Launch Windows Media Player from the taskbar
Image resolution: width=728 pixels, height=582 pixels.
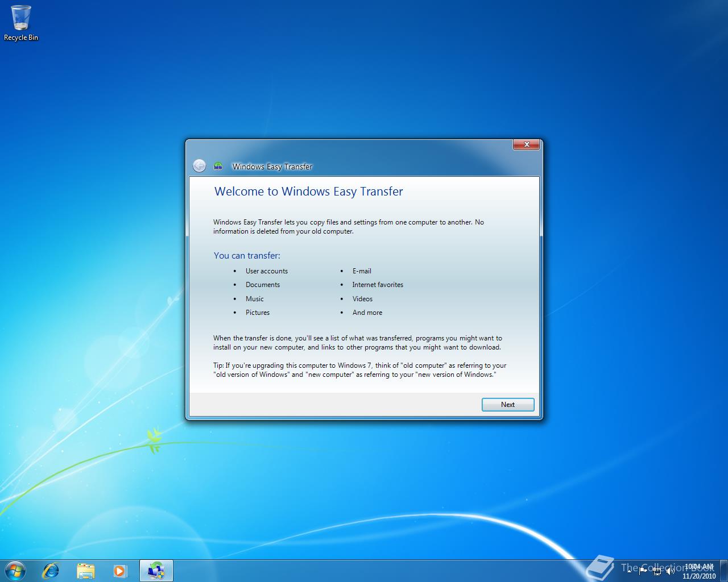coord(120,570)
